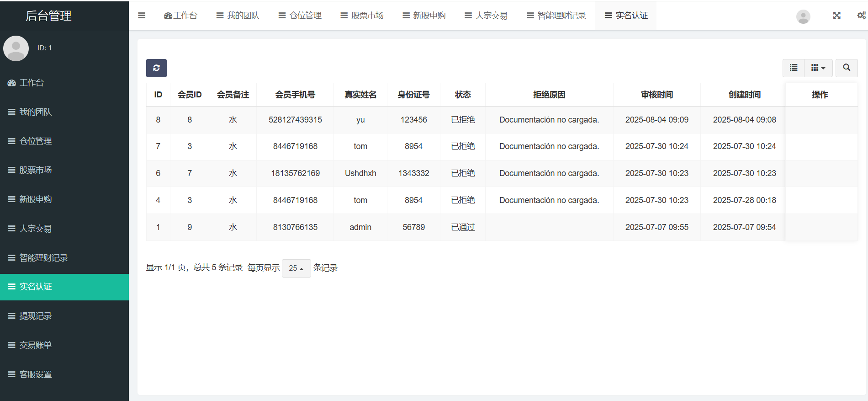Viewport: 868px width, 401px height.
Task: Toggle the table list view icon
Action: click(794, 68)
